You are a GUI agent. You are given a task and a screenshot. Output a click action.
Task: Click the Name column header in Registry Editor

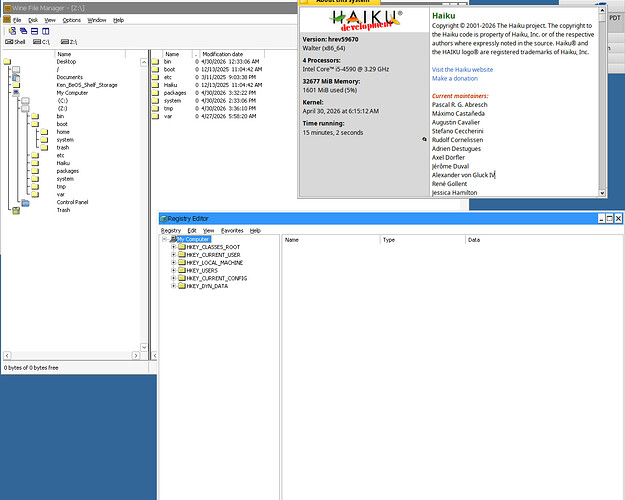pos(331,240)
